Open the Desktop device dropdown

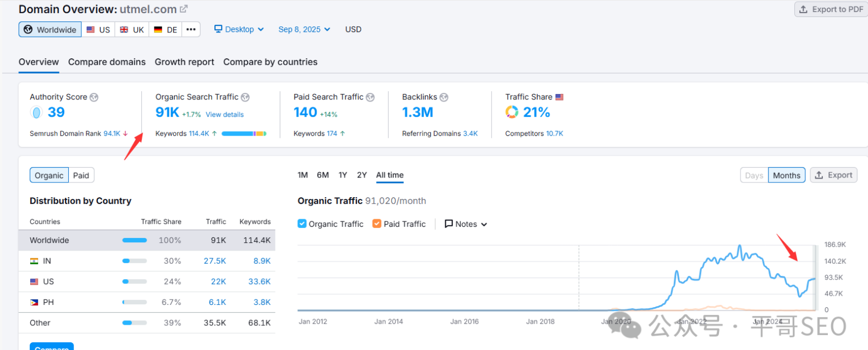coord(239,29)
